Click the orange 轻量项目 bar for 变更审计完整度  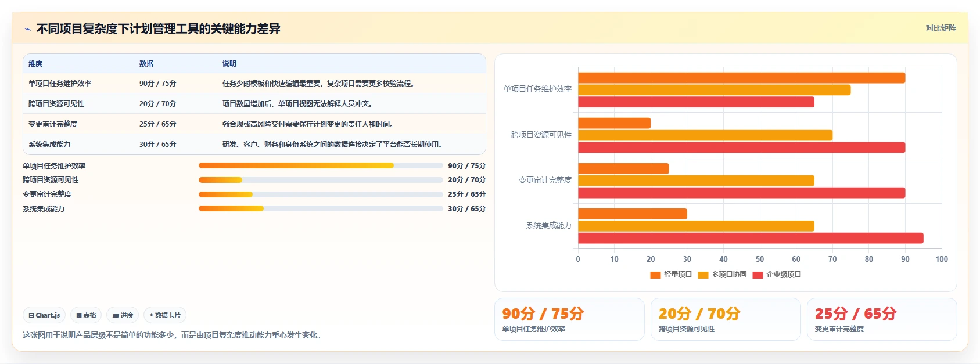[x=623, y=168]
